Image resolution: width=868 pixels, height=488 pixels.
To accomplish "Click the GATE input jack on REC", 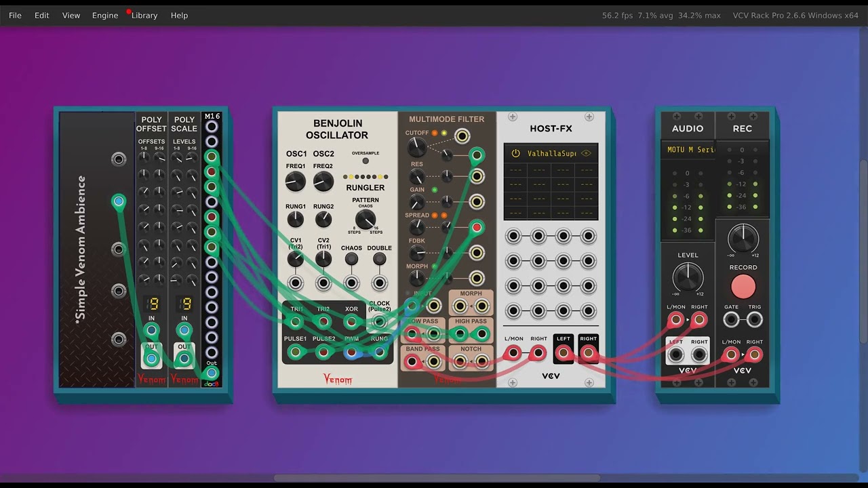I will click(731, 320).
